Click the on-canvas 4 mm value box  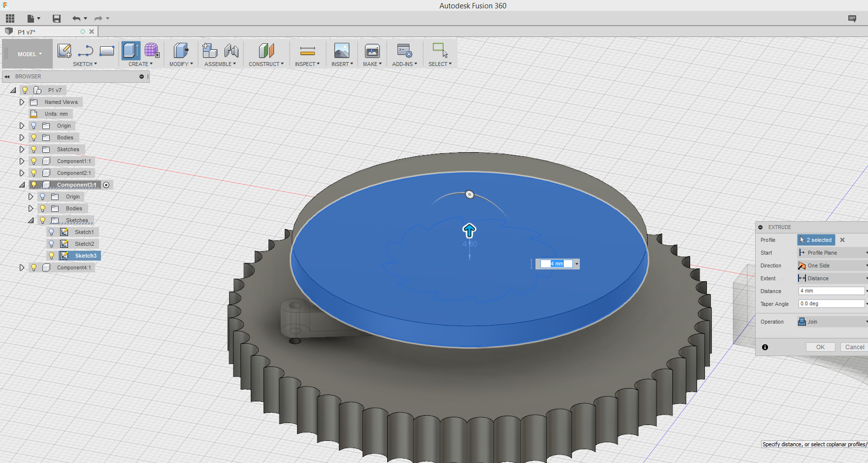pos(557,264)
